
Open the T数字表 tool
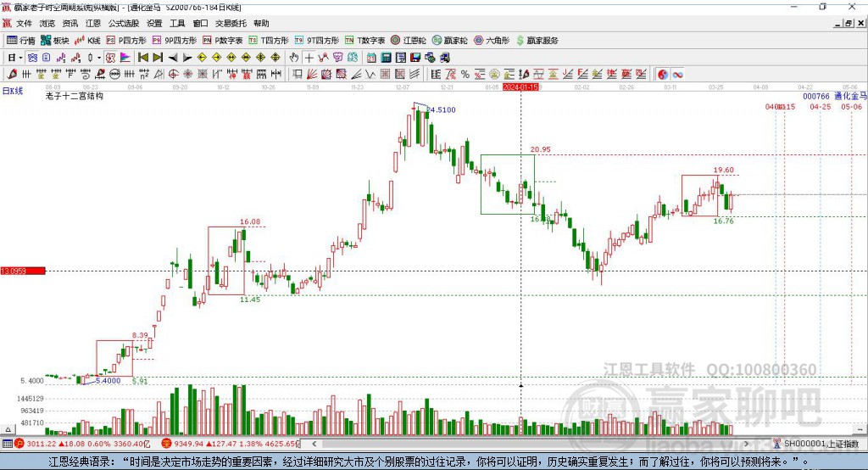click(364, 41)
